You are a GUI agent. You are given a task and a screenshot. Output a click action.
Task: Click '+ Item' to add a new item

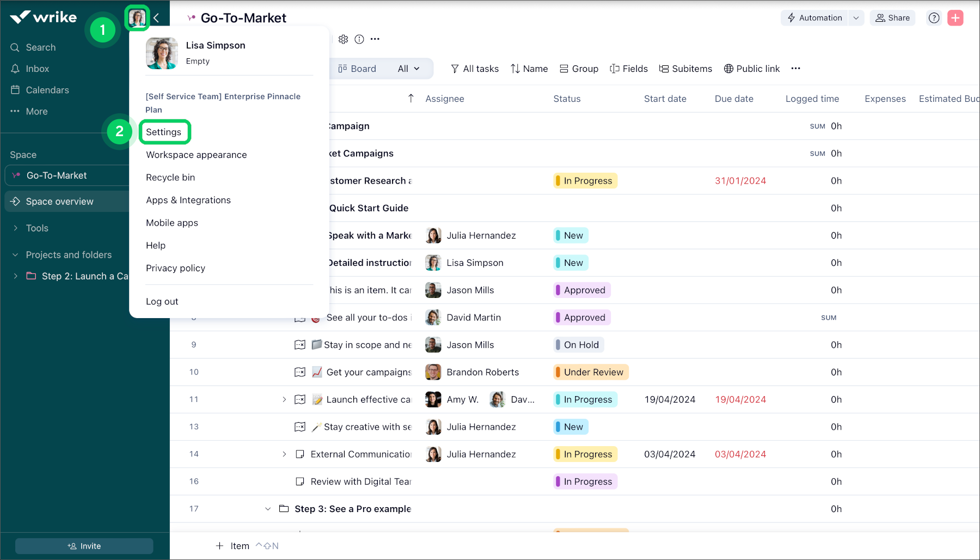tap(233, 545)
